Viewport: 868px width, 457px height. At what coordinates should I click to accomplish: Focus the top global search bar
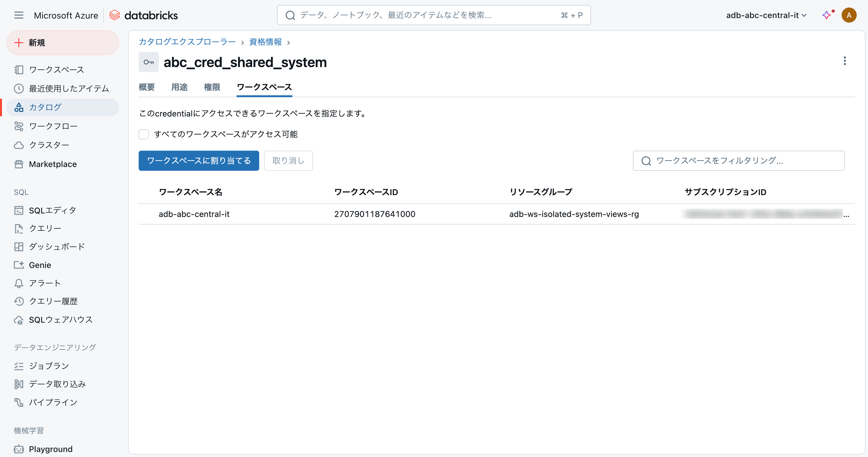(x=433, y=15)
